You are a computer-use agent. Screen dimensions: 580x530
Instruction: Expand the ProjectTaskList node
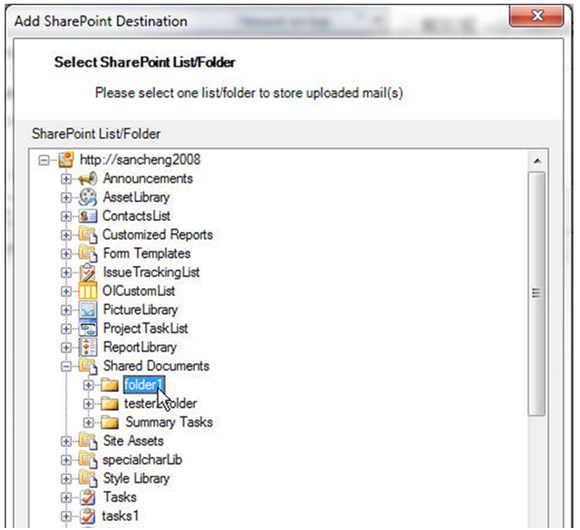66,329
